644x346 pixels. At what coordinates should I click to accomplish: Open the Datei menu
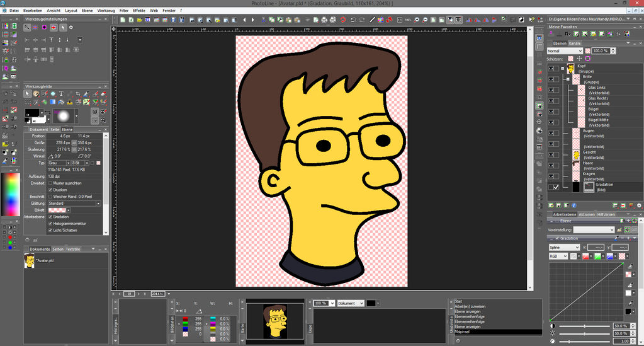pyautogui.click(x=14, y=11)
